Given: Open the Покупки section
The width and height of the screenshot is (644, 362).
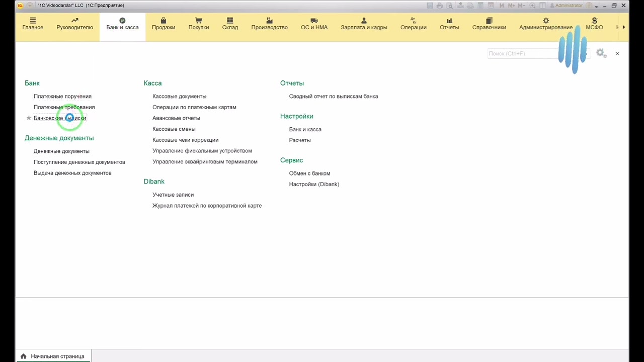Looking at the screenshot, I should click(199, 24).
